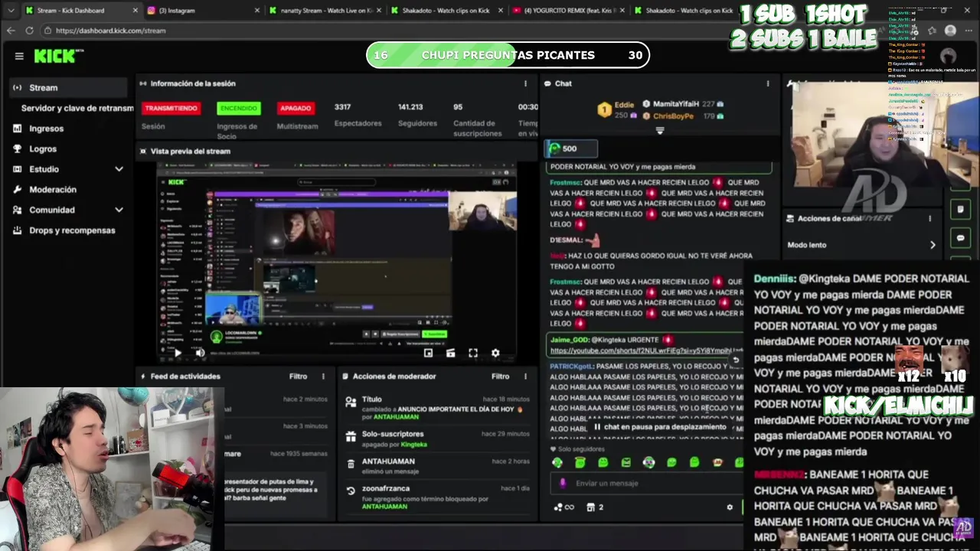This screenshot has height=551, width=980.
Task: Switch to the Instagram browser tab
Action: [203, 10]
